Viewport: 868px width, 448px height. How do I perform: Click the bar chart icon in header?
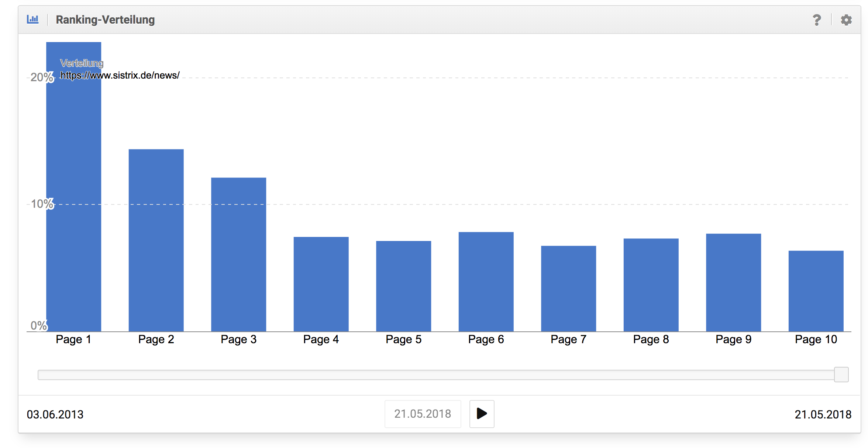coord(32,19)
